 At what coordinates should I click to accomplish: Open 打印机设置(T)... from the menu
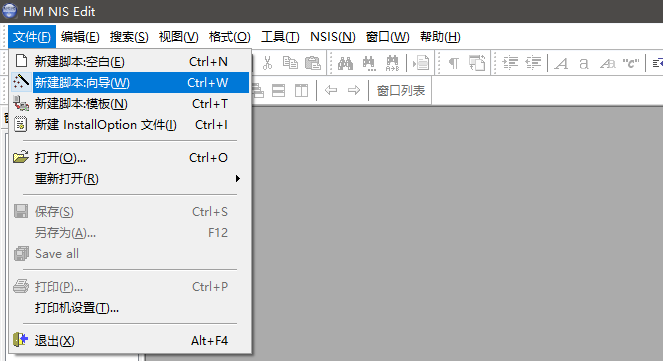pyautogui.click(x=130, y=308)
